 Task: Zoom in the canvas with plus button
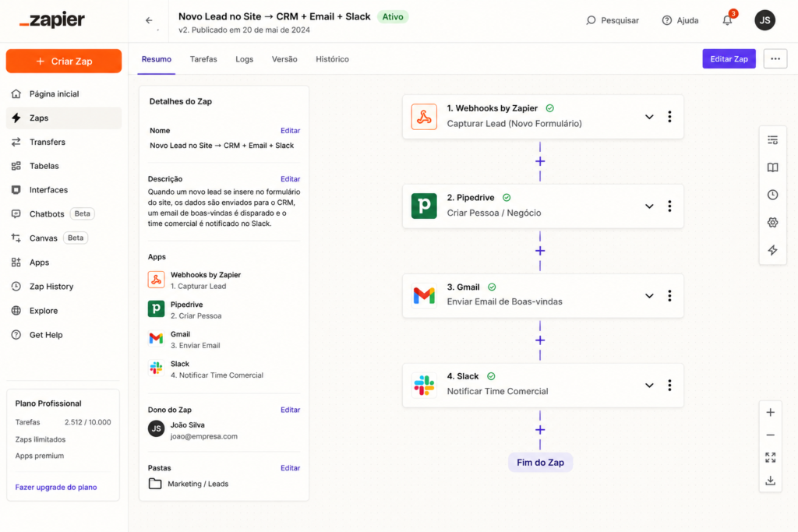tap(771, 413)
